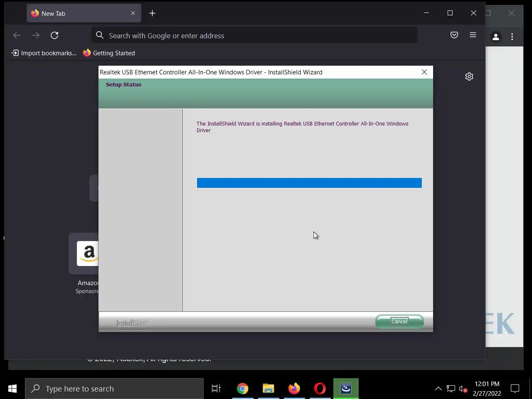Reload the Firefox page
The image size is (532, 399).
point(54,35)
